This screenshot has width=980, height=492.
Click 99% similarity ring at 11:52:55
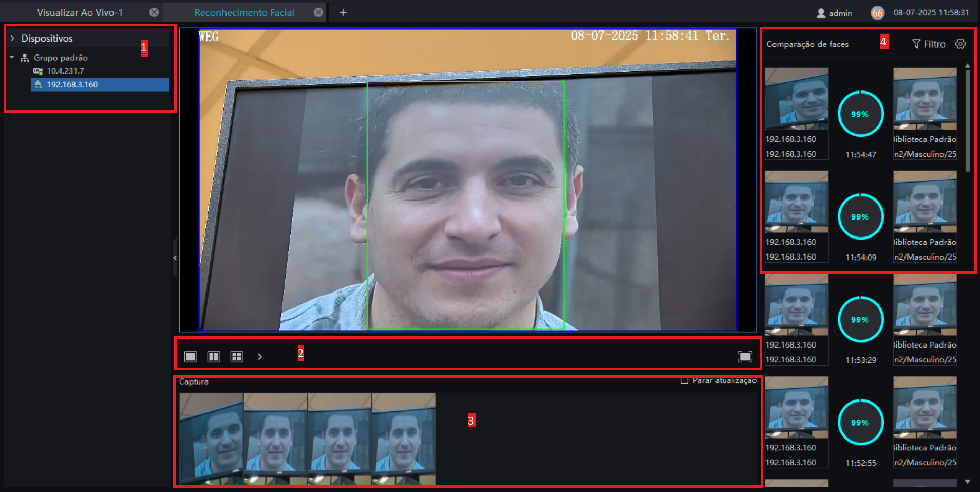860,422
